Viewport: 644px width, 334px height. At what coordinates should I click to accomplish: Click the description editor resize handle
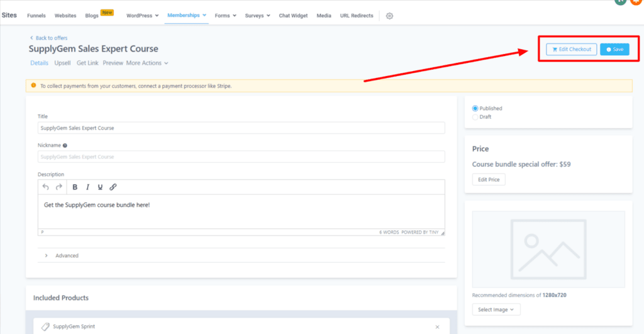[x=442, y=233]
